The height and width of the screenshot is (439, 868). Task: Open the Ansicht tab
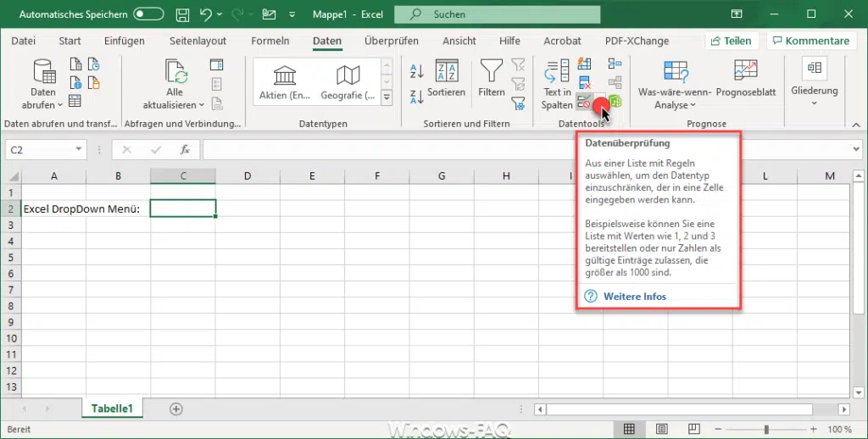pyautogui.click(x=459, y=41)
